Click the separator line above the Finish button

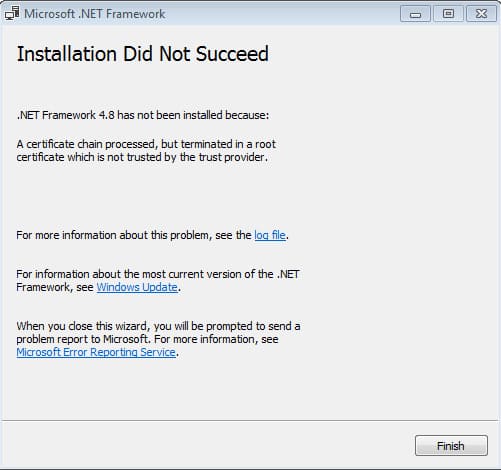(250, 420)
